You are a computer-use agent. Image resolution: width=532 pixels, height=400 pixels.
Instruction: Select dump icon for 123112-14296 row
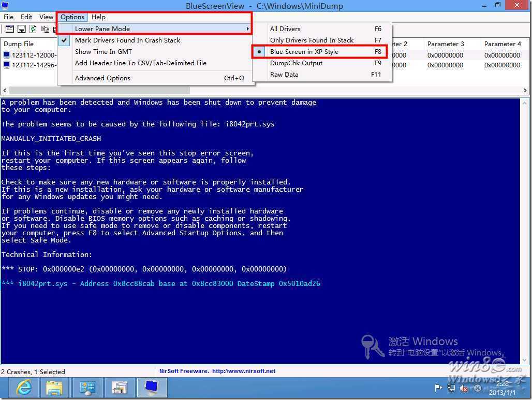[x=7, y=65]
